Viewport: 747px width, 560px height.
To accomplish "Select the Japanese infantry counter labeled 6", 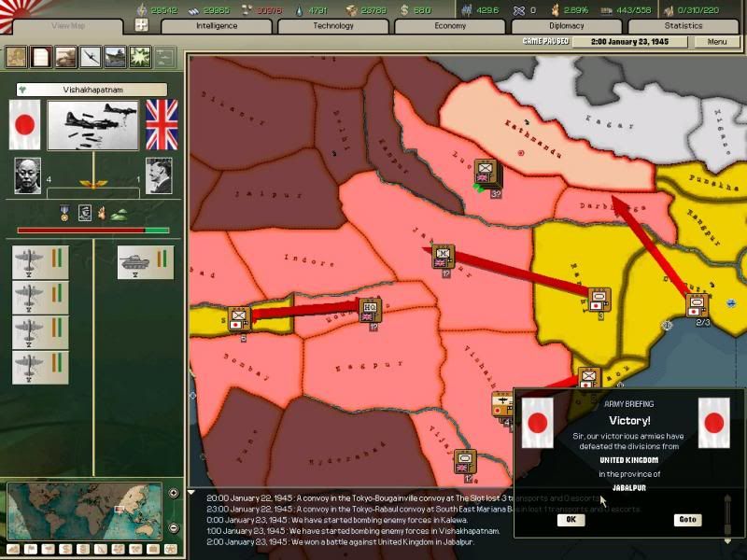I will [x=239, y=319].
